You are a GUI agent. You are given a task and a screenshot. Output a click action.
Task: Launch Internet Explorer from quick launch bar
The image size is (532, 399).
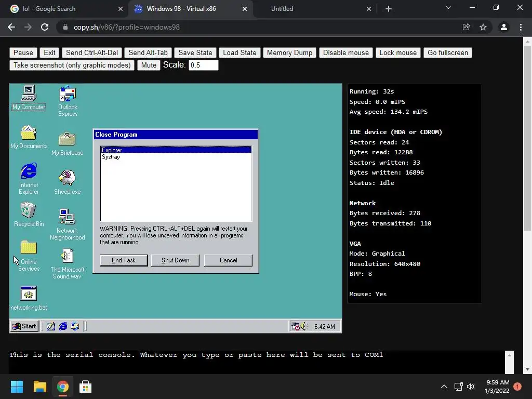click(x=63, y=326)
